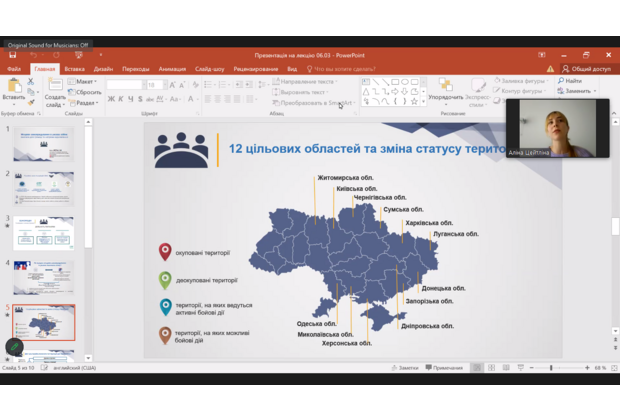Open the Вставка ribbon tab
Image resolution: width=620 pixels, height=420 pixels.
[x=74, y=69]
